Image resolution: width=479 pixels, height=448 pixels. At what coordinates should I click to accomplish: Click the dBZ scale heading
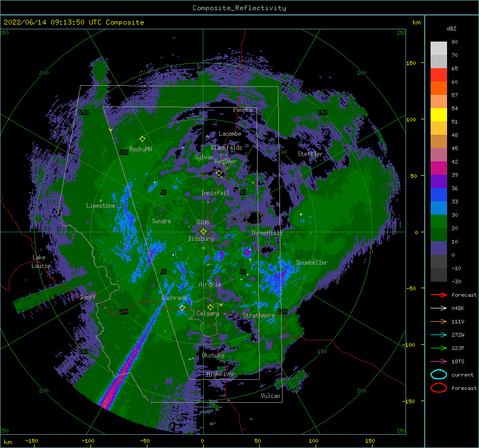point(451,28)
